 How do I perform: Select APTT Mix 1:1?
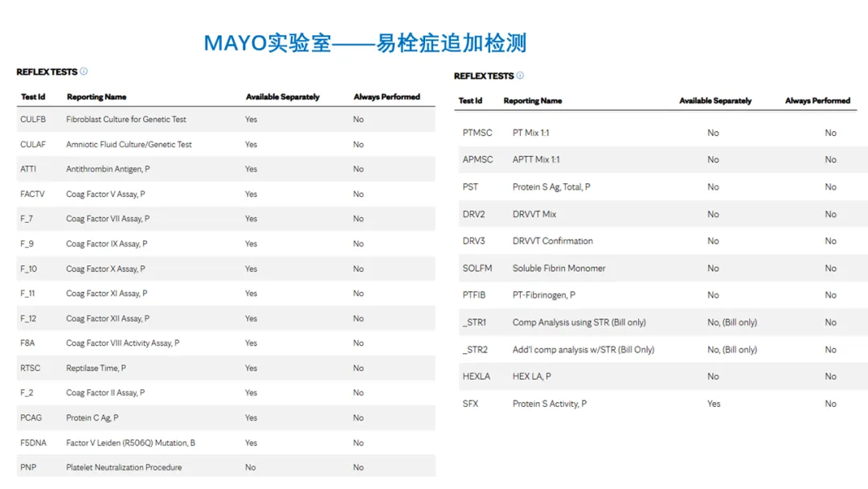536,159
